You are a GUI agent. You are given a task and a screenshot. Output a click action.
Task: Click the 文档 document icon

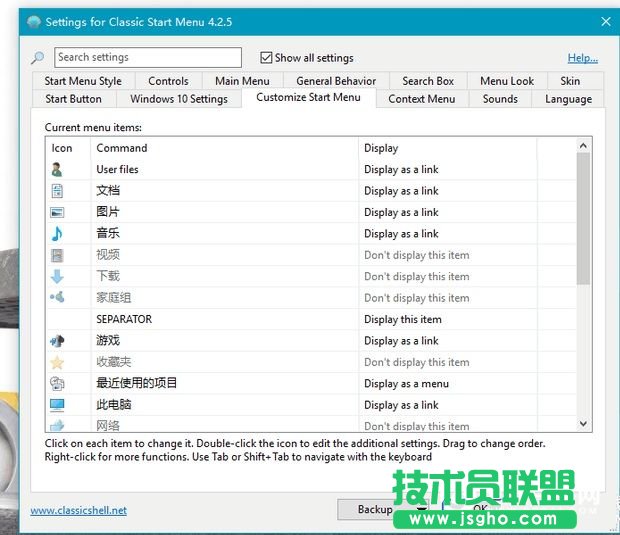tap(57, 191)
